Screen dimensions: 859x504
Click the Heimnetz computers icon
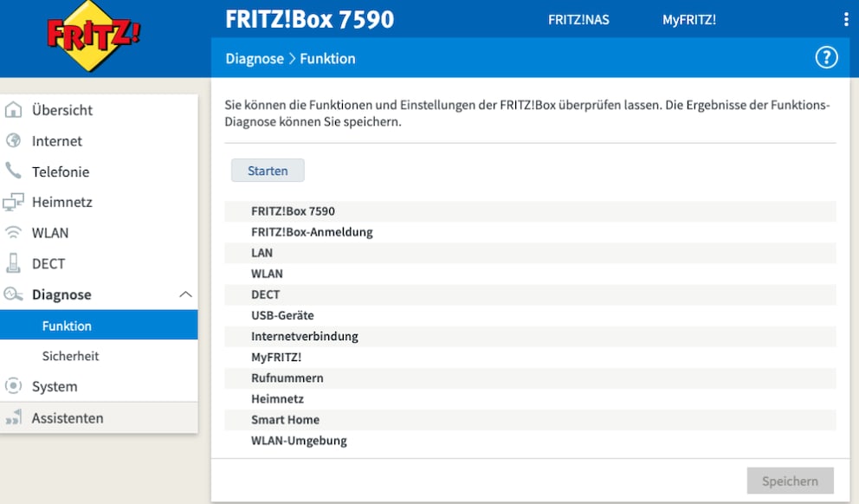(x=13, y=202)
